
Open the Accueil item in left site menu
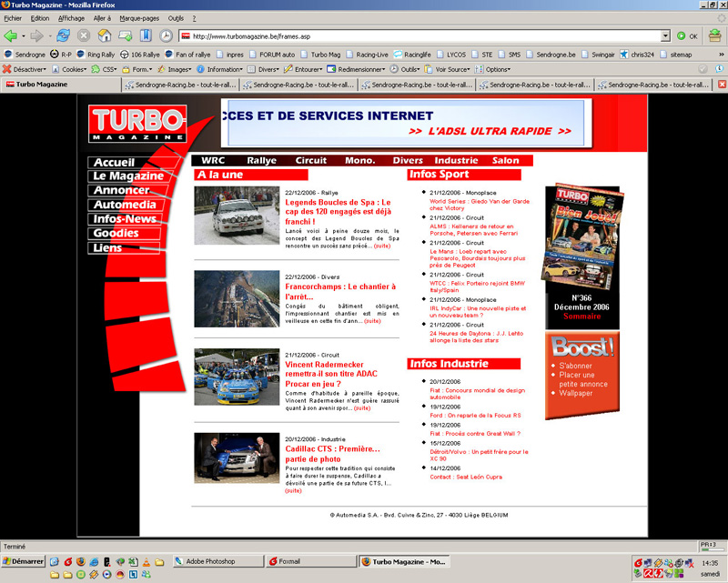[115, 163]
